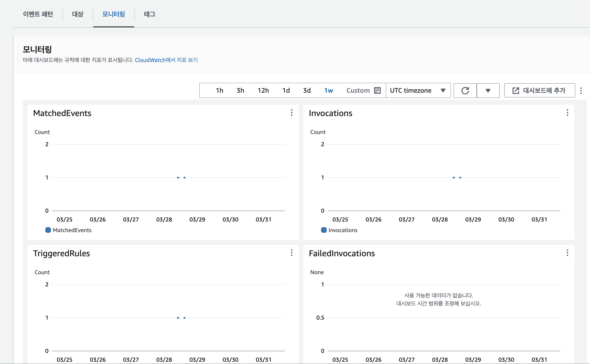
Task: Open dashboard toolbar vertical dots menu
Action: coord(581,91)
